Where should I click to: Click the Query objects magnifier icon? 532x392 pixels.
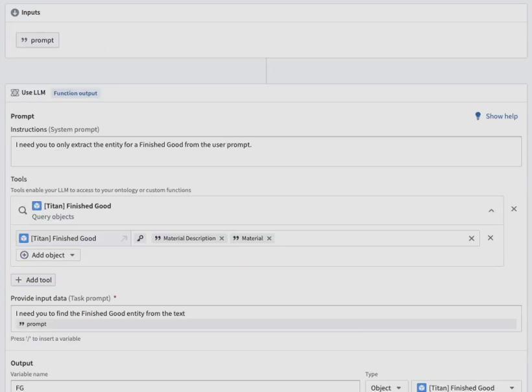22,211
